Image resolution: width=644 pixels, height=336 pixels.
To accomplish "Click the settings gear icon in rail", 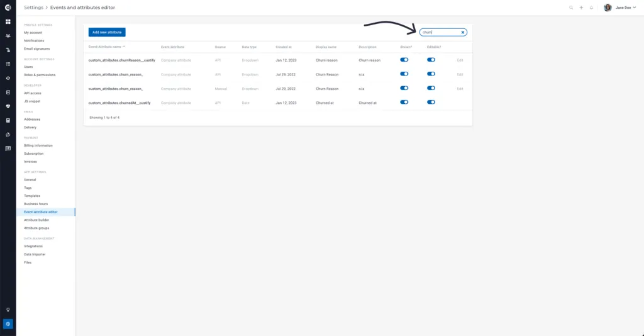I will (x=8, y=323).
